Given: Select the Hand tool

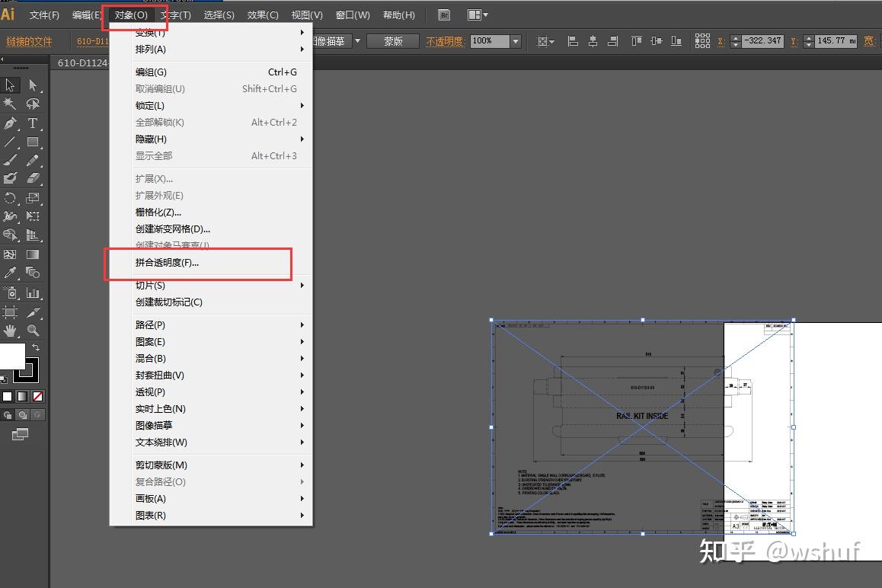Looking at the screenshot, I should click(x=11, y=330).
